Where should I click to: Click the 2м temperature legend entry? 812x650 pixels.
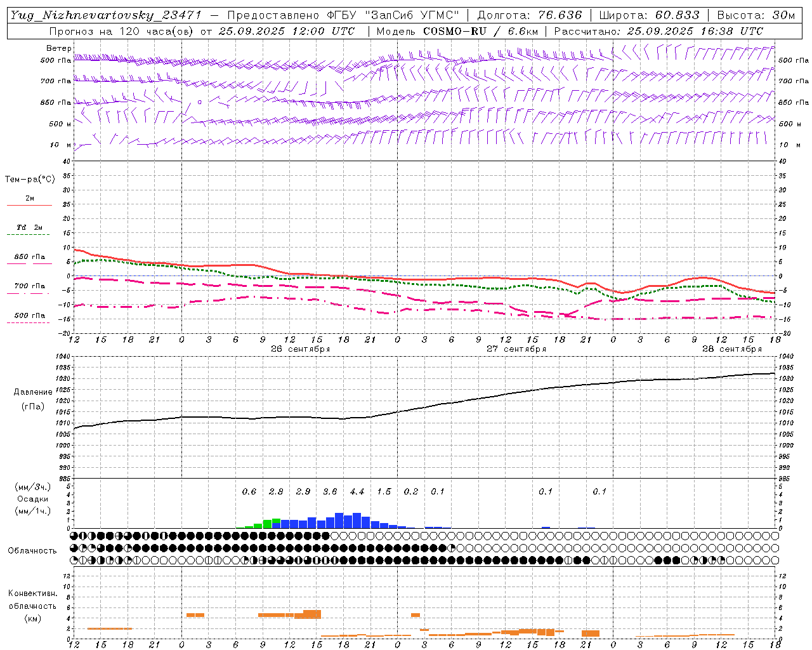[30, 199]
